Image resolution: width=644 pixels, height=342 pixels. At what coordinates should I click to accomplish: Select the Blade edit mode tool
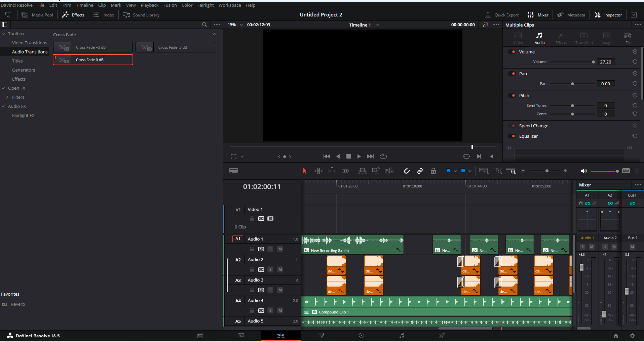tap(345, 171)
